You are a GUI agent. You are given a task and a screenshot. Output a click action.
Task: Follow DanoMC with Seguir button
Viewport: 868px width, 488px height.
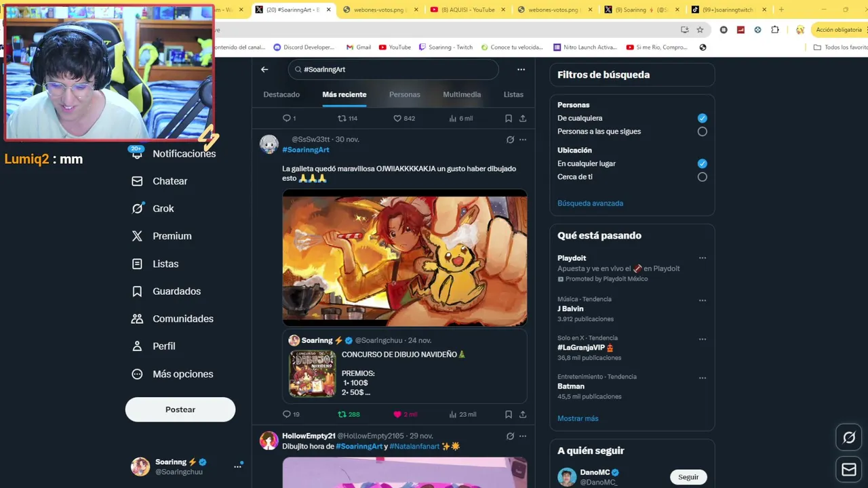tap(688, 477)
